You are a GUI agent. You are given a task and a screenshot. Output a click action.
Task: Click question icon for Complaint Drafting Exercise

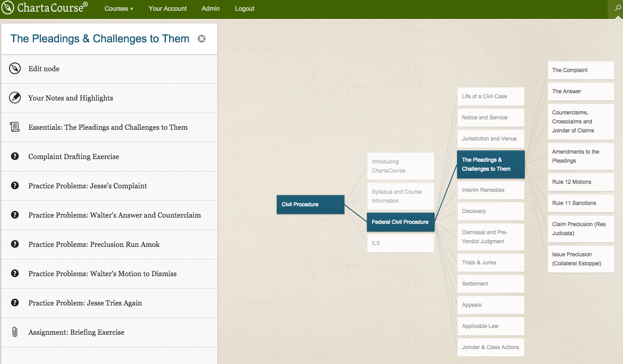point(15,156)
